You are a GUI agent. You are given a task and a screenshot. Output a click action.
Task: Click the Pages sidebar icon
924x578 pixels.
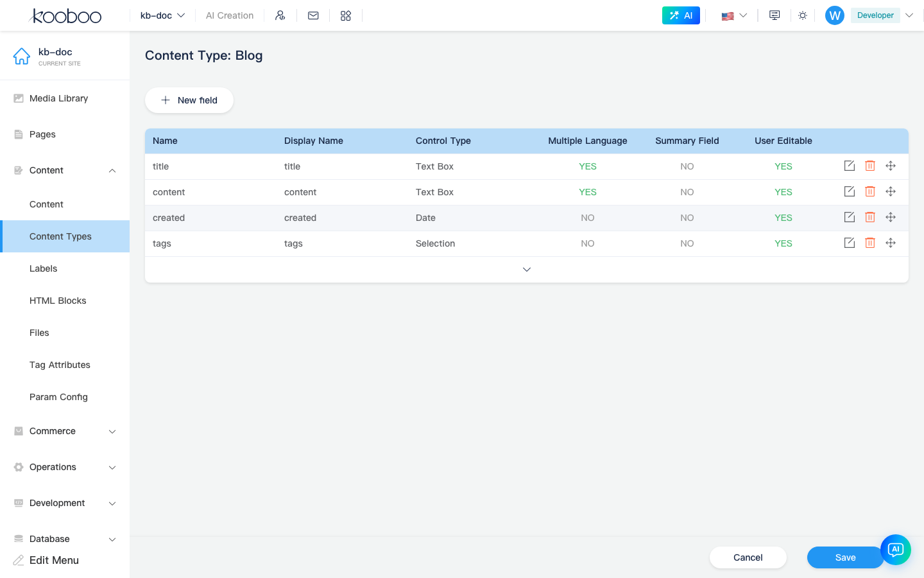pyautogui.click(x=19, y=134)
